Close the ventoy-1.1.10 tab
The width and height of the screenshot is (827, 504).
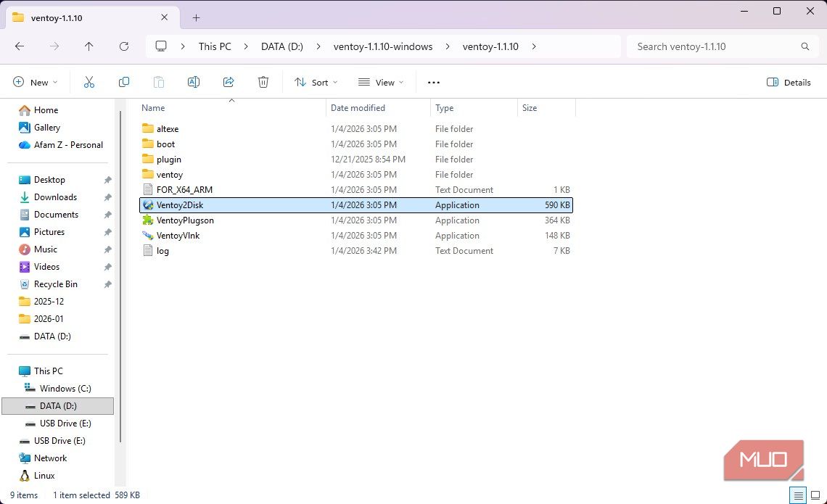(x=165, y=17)
